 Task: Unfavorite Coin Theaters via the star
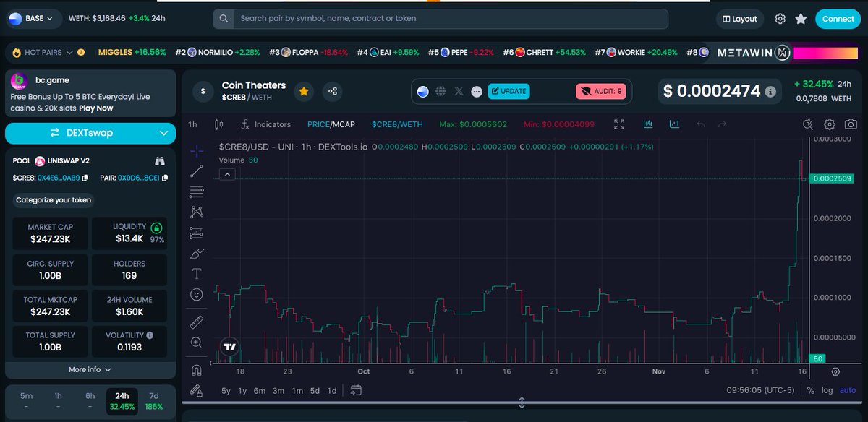pos(304,92)
